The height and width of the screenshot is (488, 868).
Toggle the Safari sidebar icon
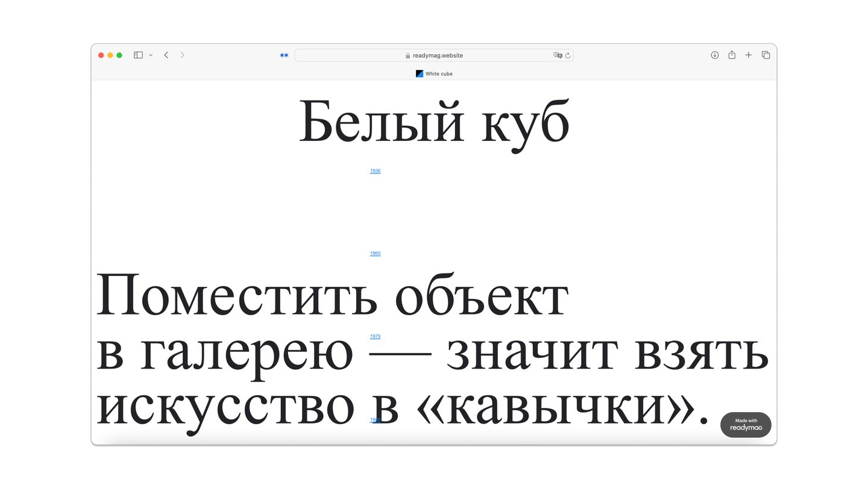[x=138, y=55]
